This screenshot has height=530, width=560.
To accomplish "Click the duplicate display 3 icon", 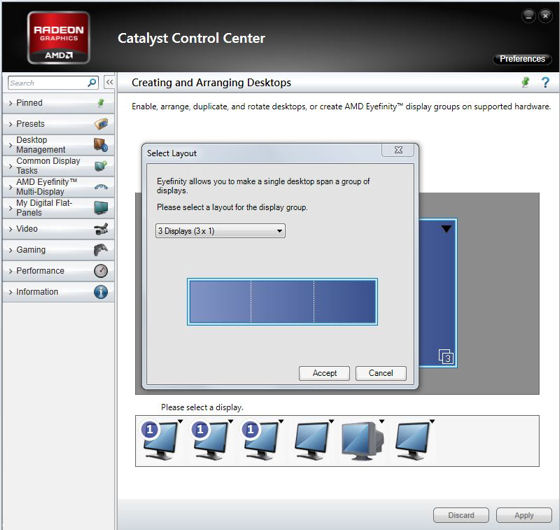I will coord(446,356).
